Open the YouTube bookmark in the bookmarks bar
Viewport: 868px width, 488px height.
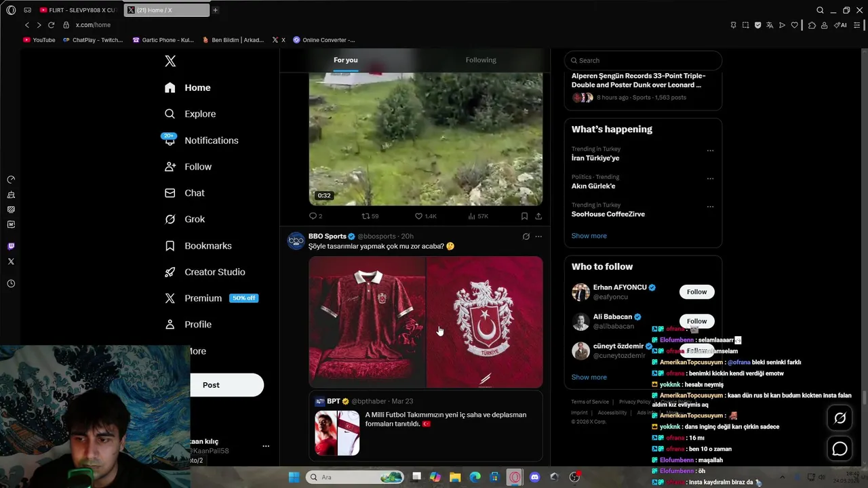coord(39,40)
